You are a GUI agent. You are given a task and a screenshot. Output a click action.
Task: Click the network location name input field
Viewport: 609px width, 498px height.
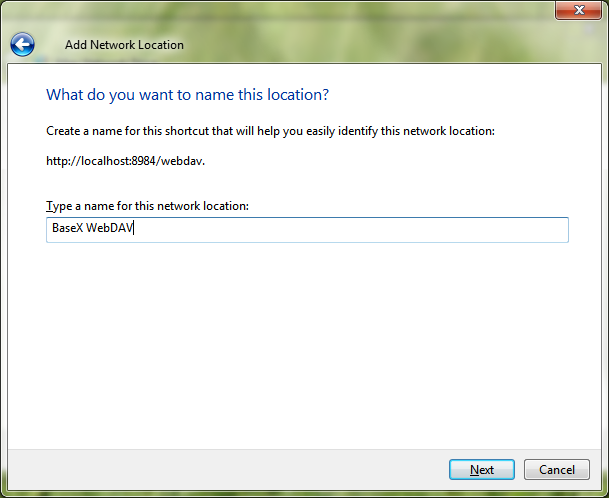tap(307, 230)
